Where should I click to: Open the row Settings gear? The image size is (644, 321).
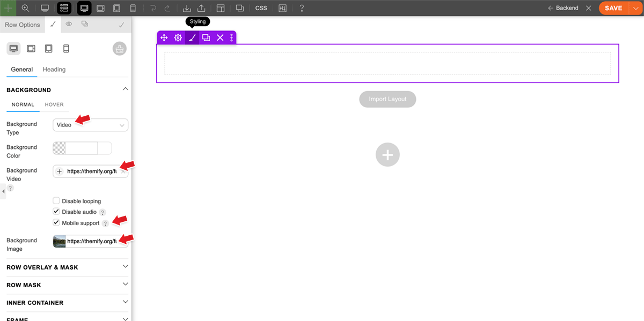pyautogui.click(x=178, y=38)
